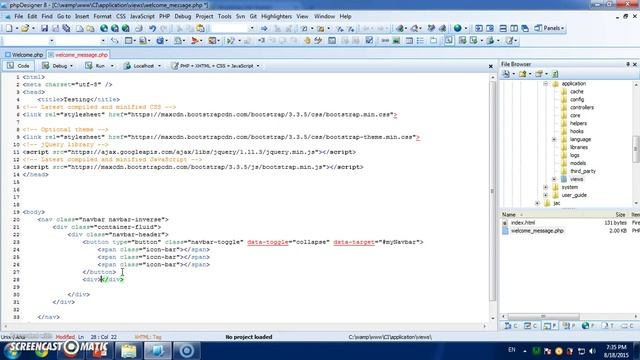
Task: Open the second empty combo box on the second toolbar
Action: click(x=103, y=41)
